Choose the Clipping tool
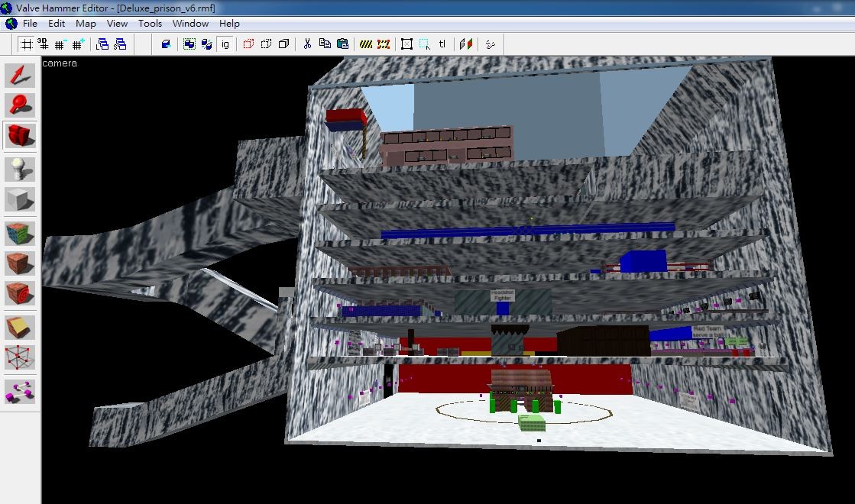 point(20,328)
